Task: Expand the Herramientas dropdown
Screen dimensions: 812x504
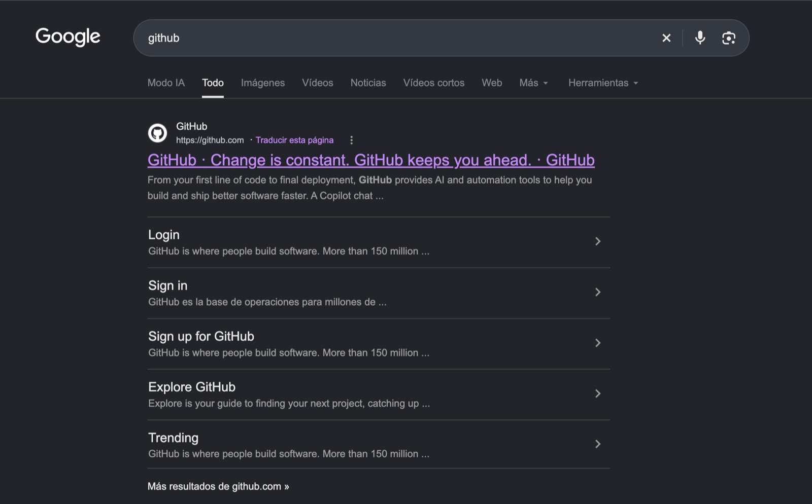Action: [x=603, y=83]
